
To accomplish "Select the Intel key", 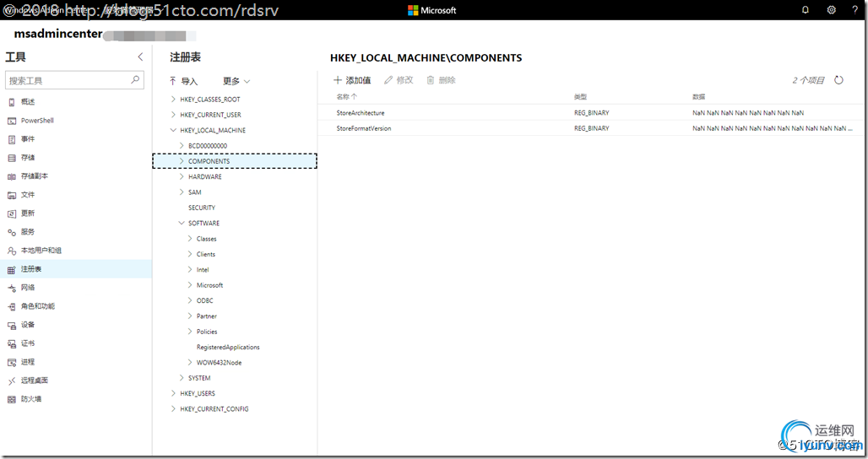I will coord(203,270).
